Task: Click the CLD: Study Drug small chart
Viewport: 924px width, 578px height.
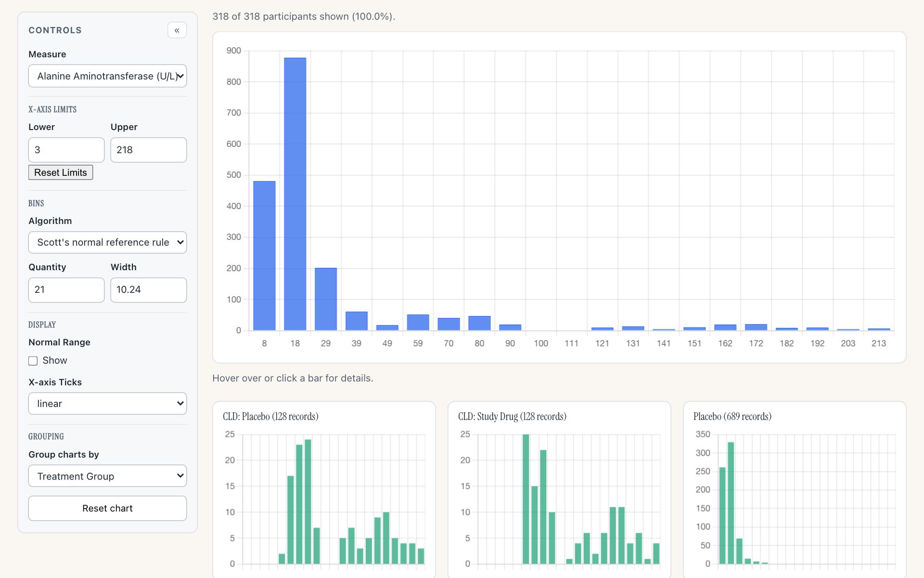Action: click(x=559, y=490)
